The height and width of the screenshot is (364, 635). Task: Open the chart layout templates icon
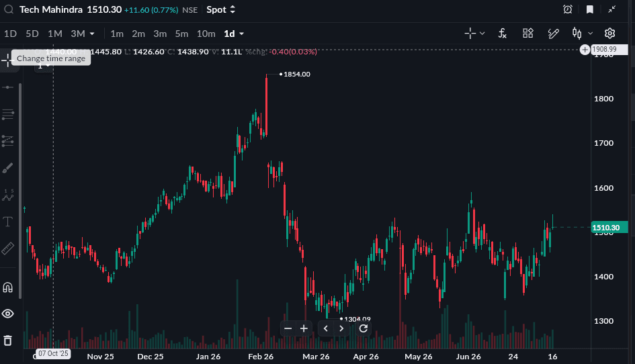tap(527, 33)
